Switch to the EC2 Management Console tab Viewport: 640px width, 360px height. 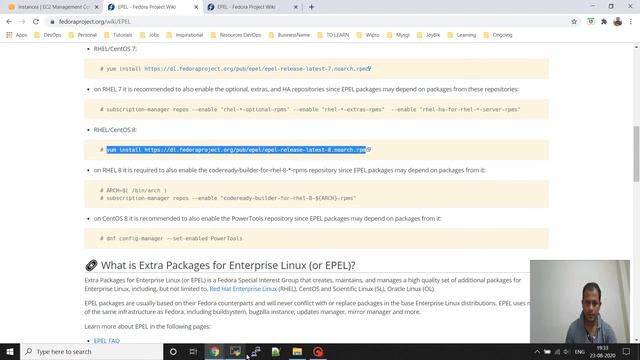[53, 7]
